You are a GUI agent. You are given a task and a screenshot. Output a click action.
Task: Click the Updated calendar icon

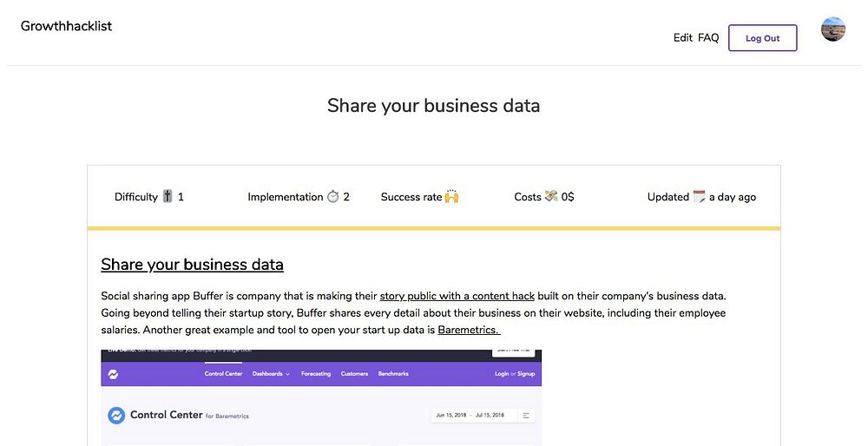pyautogui.click(x=699, y=197)
